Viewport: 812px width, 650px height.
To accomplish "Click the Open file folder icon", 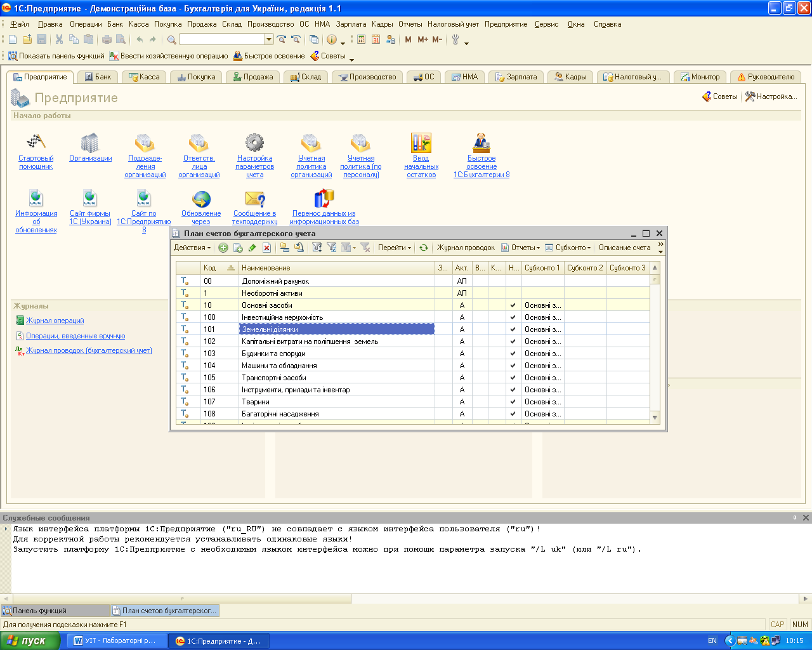I will click(27, 39).
